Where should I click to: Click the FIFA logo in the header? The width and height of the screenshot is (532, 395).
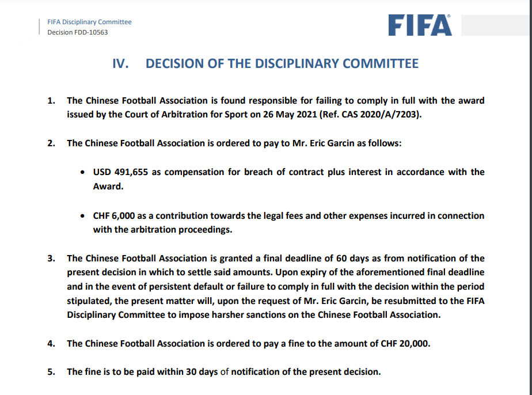coord(419,25)
